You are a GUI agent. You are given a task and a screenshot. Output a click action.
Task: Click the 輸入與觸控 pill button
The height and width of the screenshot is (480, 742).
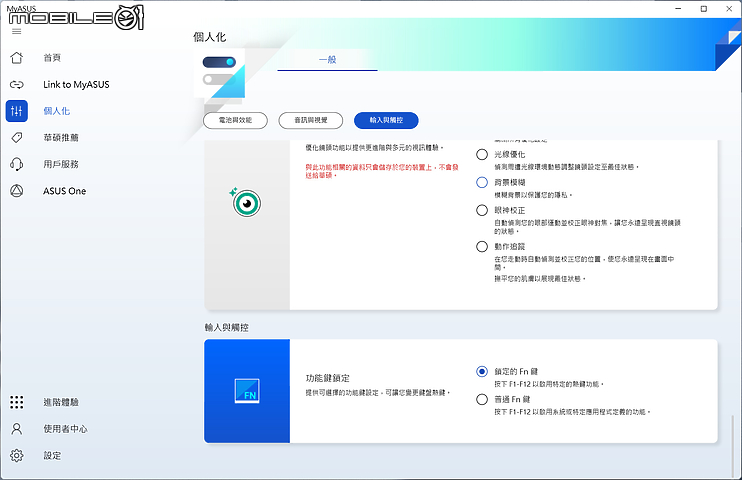tap(386, 120)
